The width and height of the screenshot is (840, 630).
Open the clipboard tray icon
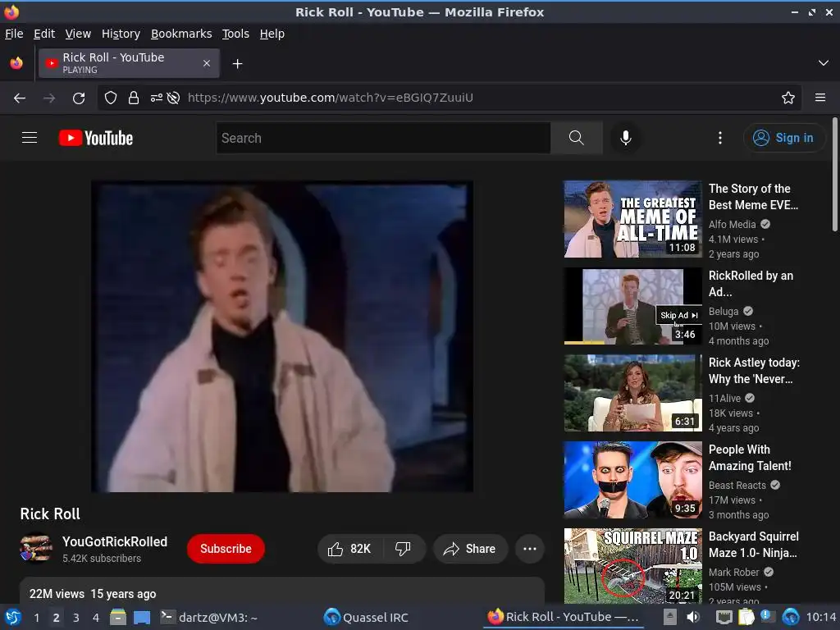(x=746, y=617)
